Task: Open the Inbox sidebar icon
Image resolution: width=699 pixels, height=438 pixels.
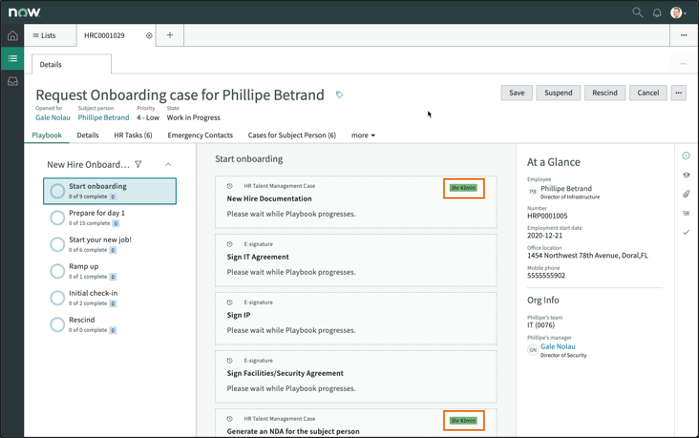Action: point(12,82)
